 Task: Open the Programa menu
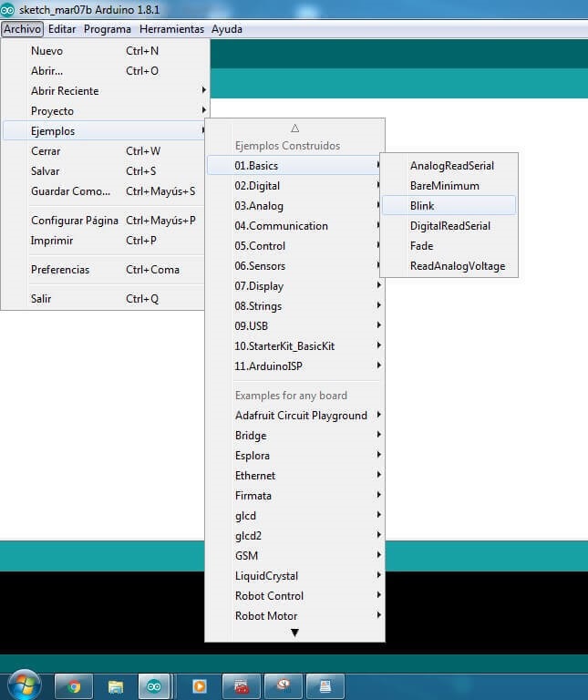(108, 29)
